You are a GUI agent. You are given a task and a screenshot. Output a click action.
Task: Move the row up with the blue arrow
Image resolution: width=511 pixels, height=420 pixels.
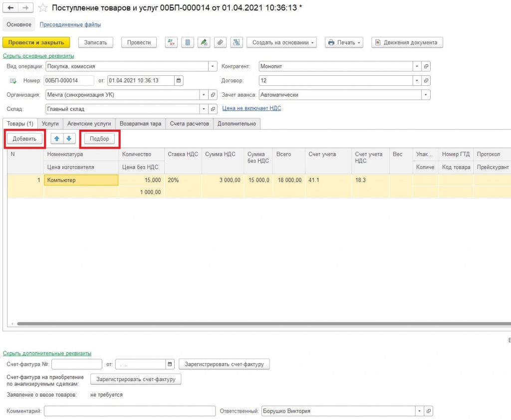(x=57, y=139)
